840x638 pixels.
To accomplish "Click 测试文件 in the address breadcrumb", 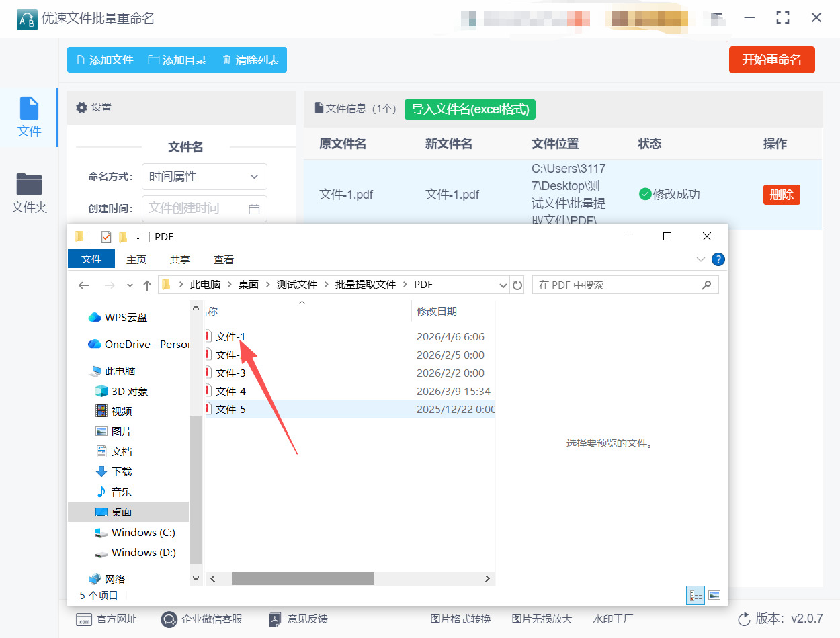I will [x=297, y=285].
